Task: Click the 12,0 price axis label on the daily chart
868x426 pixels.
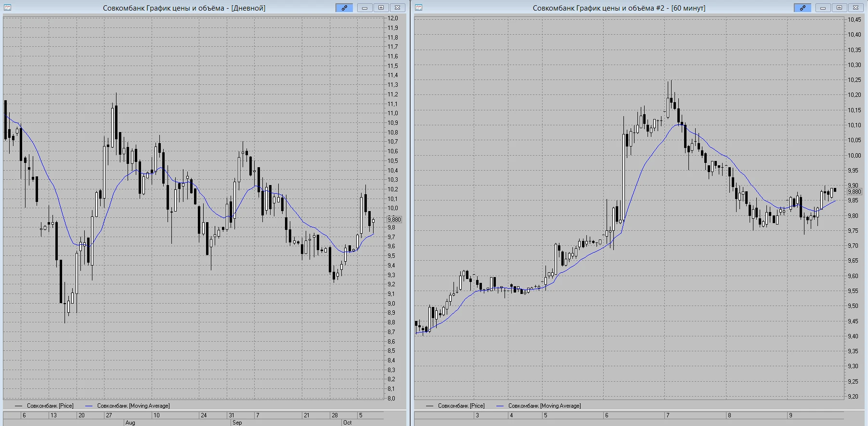Action: [393, 18]
